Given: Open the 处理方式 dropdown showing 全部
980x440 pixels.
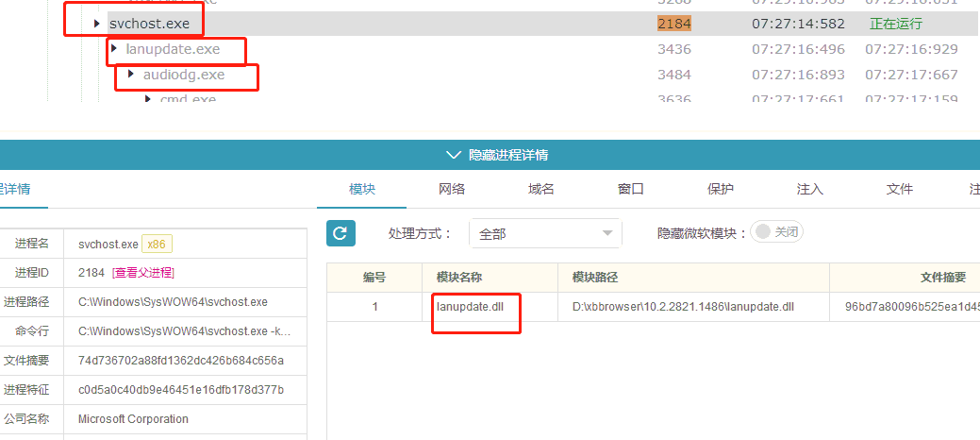Looking at the screenshot, I should 544,233.
